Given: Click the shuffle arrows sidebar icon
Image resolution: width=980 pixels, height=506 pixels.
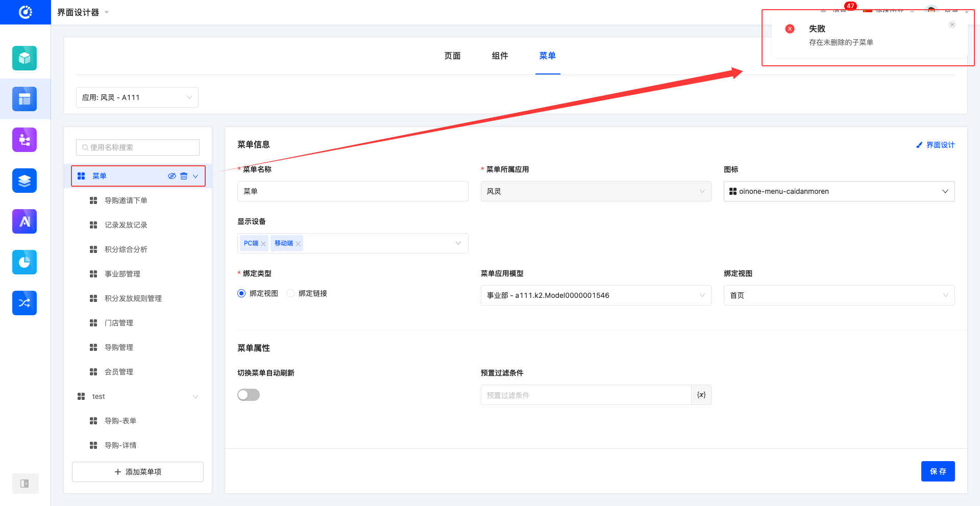Looking at the screenshot, I should click(24, 303).
